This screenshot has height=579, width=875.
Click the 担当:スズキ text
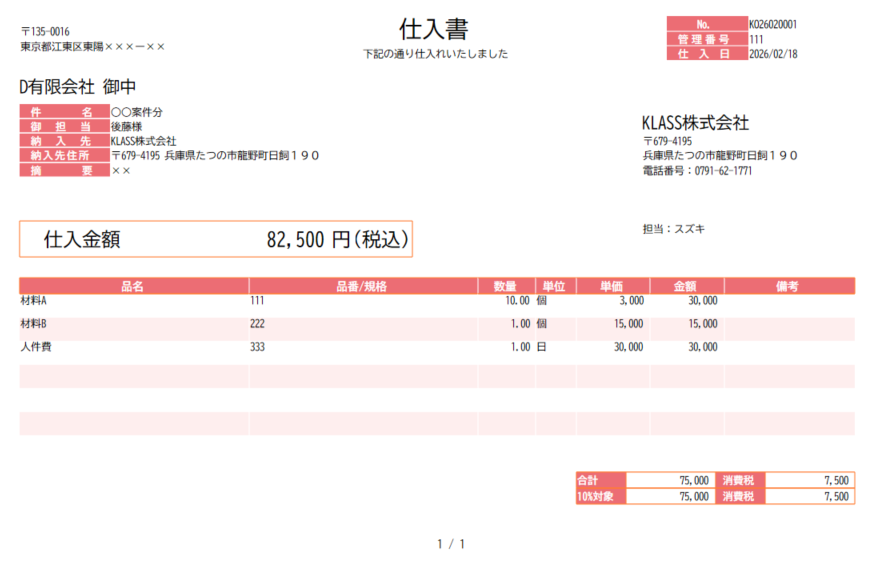point(673,229)
